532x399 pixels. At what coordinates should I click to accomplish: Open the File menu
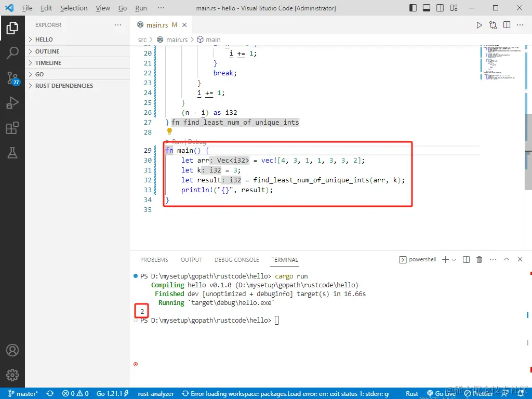[x=27, y=8]
